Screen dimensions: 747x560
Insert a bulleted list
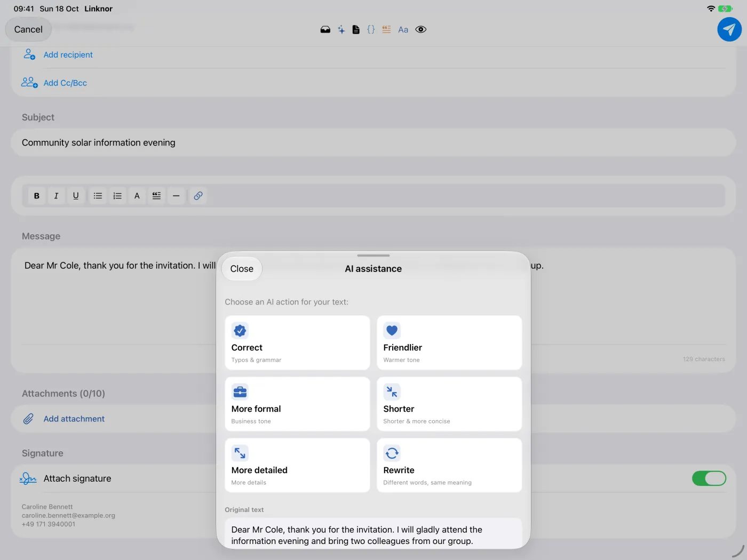pos(98,196)
